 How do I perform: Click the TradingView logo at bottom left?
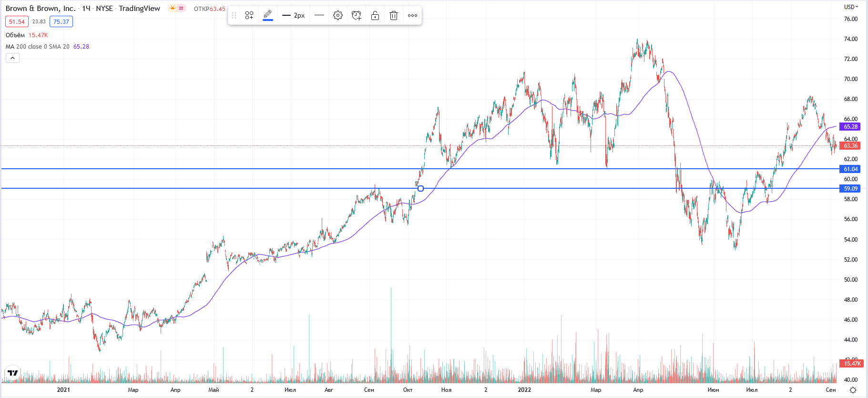[x=12, y=373]
